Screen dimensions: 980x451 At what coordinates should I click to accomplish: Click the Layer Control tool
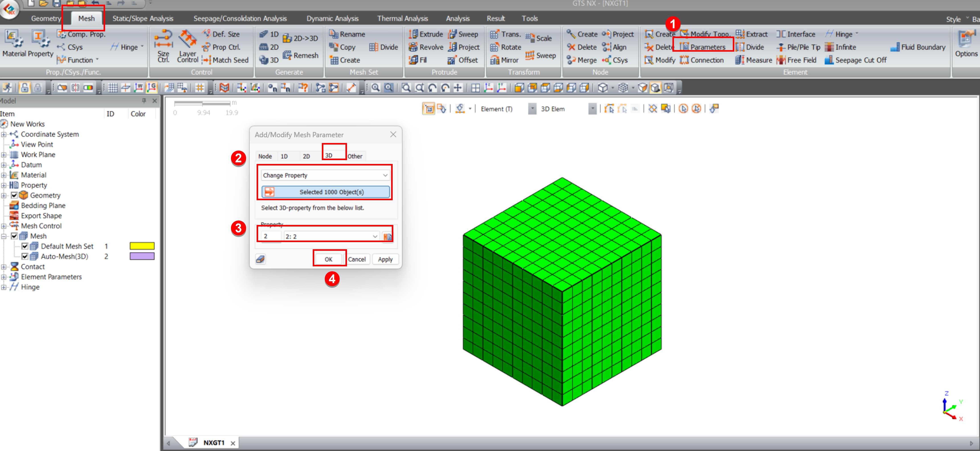[188, 46]
